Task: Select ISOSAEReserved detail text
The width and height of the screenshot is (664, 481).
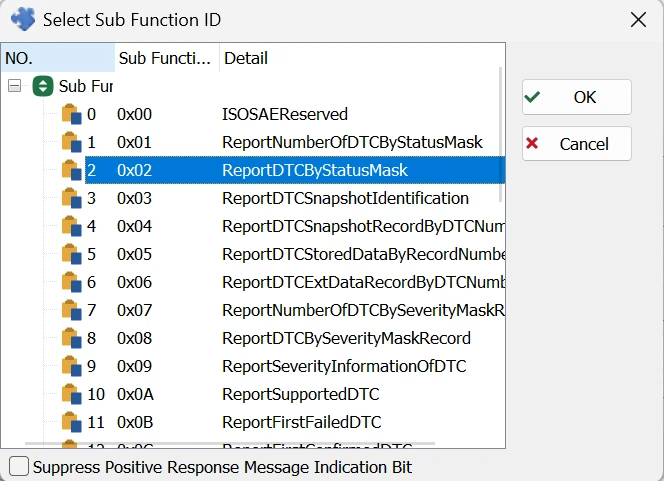Action: click(285, 114)
